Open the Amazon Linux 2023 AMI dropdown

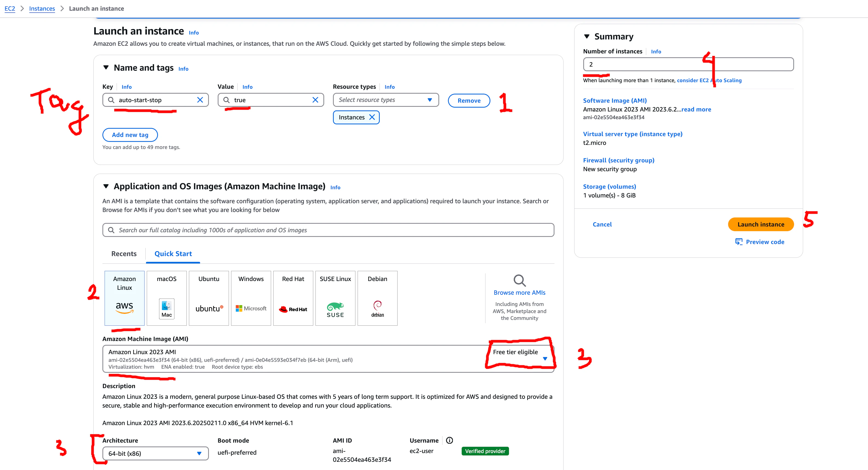(328, 359)
